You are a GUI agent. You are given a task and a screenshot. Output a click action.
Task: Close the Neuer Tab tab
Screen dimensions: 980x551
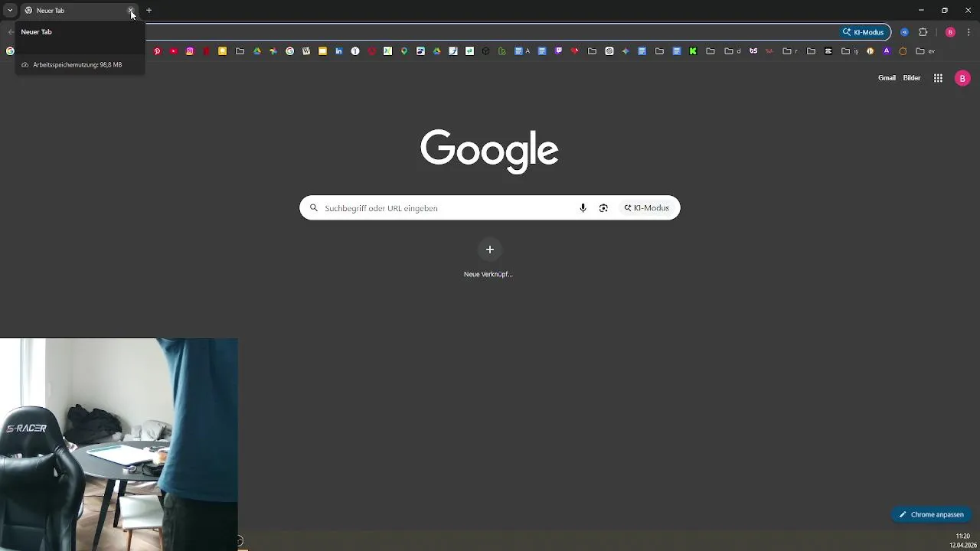click(x=131, y=11)
